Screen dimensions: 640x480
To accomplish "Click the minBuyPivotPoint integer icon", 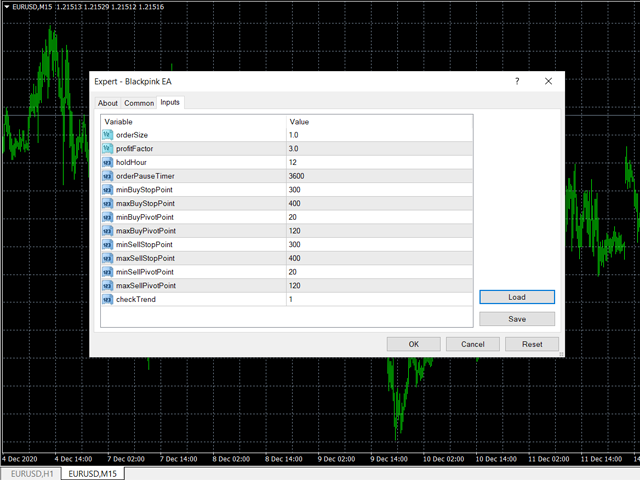I will click(x=107, y=217).
